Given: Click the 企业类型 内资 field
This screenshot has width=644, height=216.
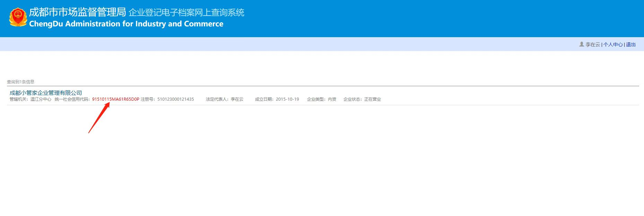Looking at the screenshot, I should pyautogui.click(x=322, y=99).
